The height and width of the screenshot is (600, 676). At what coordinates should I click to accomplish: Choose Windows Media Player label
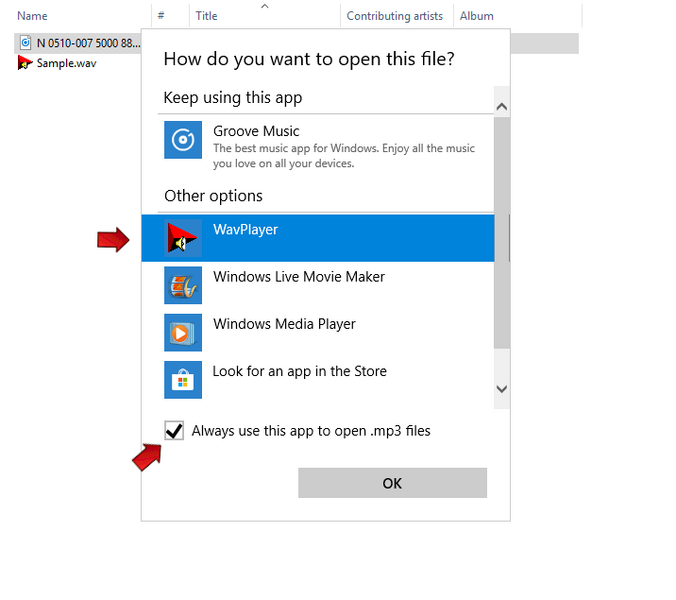tap(284, 324)
